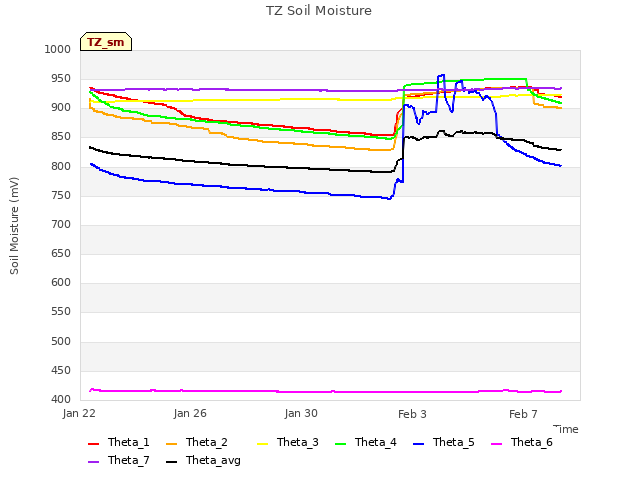Image resolution: width=640 pixels, height=480 pixels.
Task: Click the 450 y-axis tick label
Action: coord(61,371)
